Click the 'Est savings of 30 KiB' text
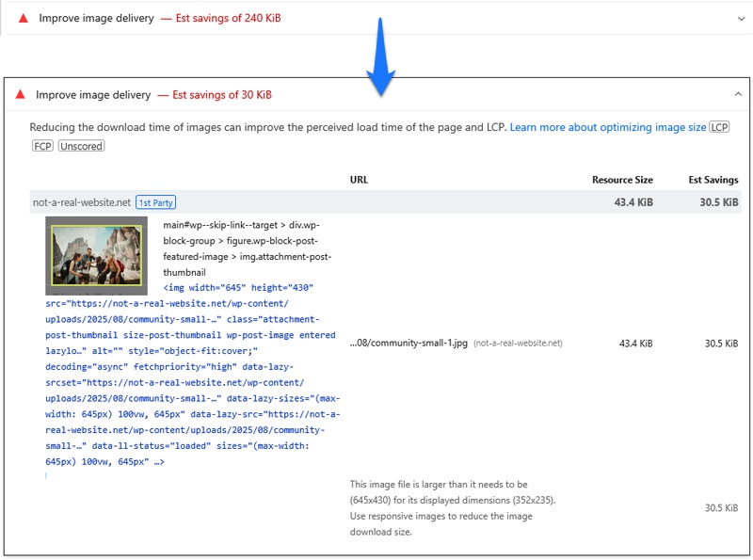Image resolution: width=753 pixels, height=560 pixels. pyautogui.click(x=222, y=95)
